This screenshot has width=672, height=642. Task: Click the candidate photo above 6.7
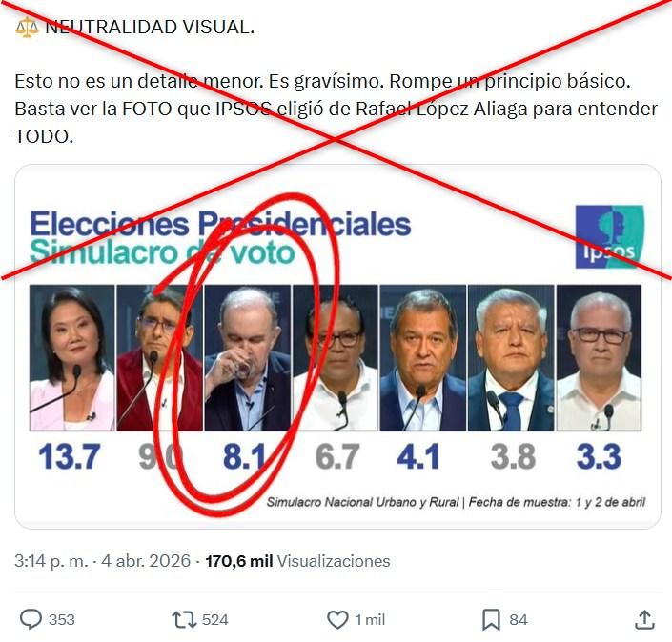pyautogui.click(x=336, y=357)
